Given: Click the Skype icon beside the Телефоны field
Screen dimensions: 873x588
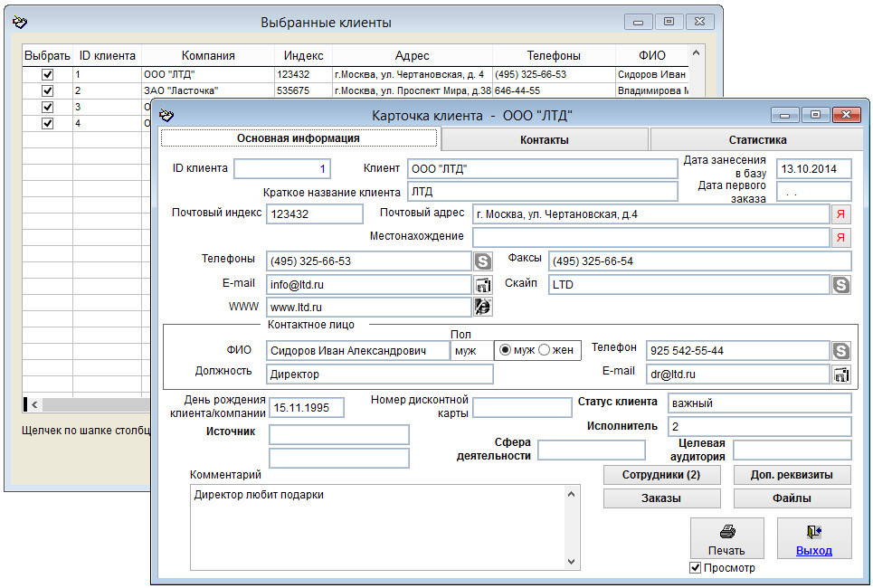Looking at the screenshot, I should [x=484, y=261].
